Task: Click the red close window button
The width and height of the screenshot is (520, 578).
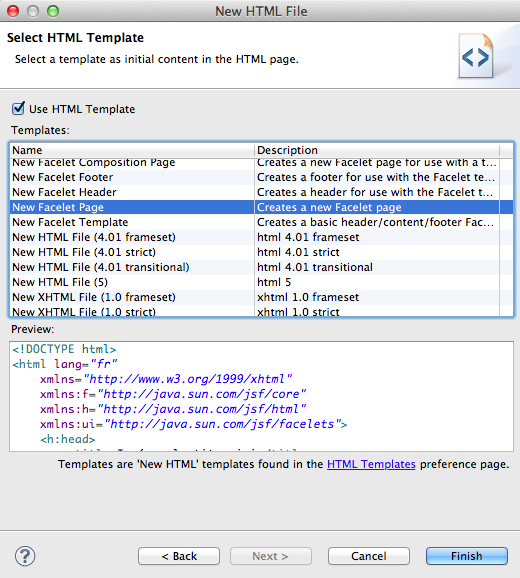Action: [x=13, y=11]
